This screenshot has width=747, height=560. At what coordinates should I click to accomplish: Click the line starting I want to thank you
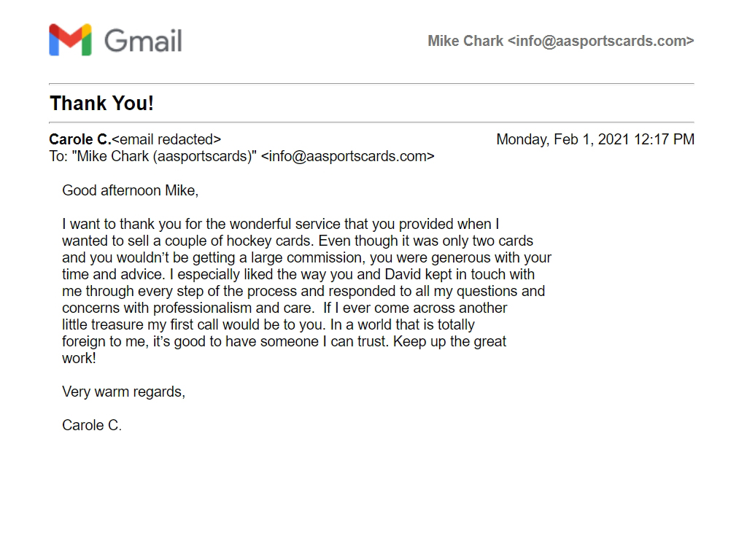point(281,224)
